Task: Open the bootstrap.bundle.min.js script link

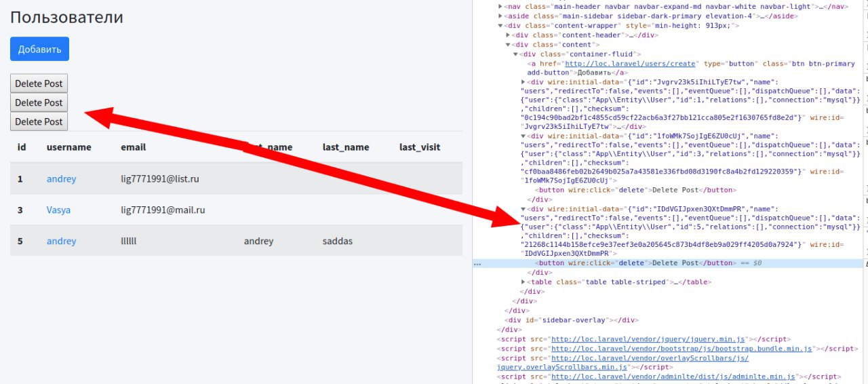Action: tap(682, 349)
